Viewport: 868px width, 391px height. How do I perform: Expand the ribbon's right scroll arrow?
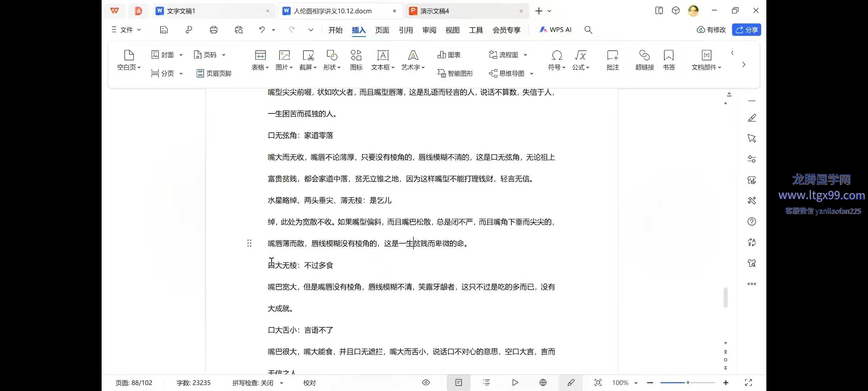(744, 64)
